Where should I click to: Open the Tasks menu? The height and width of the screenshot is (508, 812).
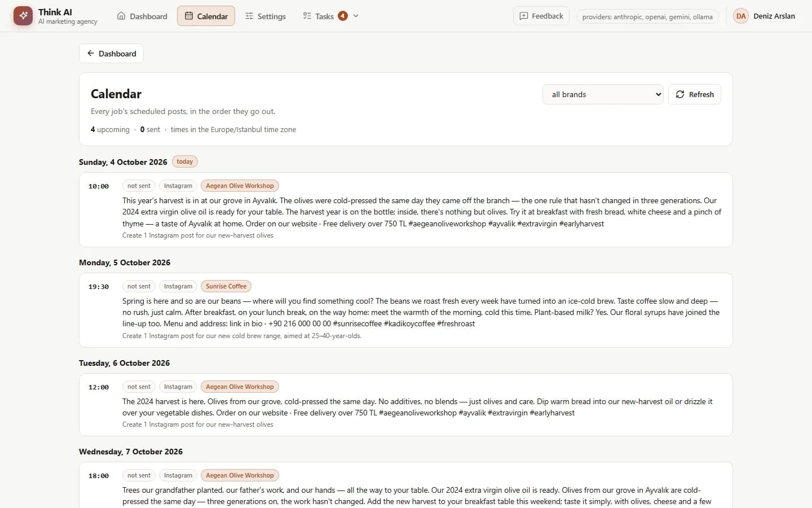point(330,16)
